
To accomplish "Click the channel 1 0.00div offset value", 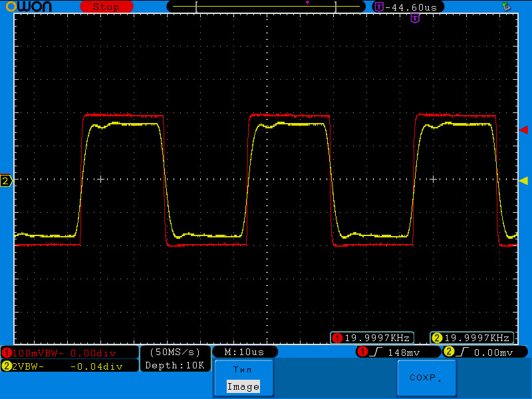I will point(93,353).
